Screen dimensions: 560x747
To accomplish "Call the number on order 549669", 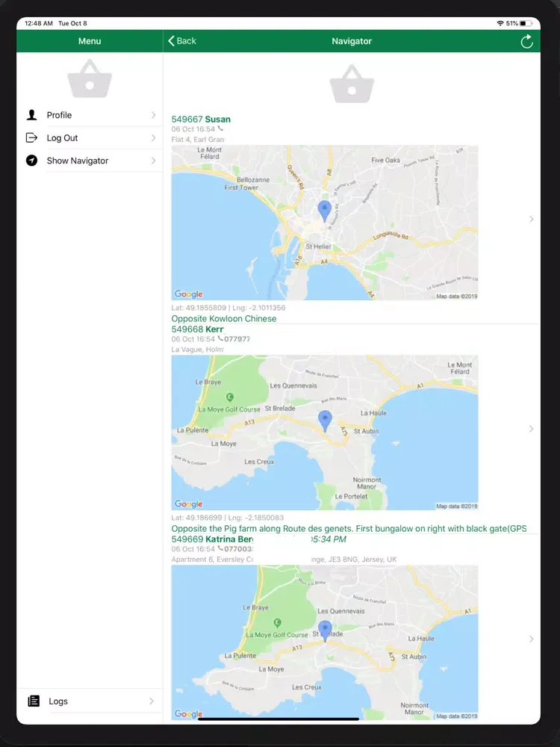I will [236, 549].
